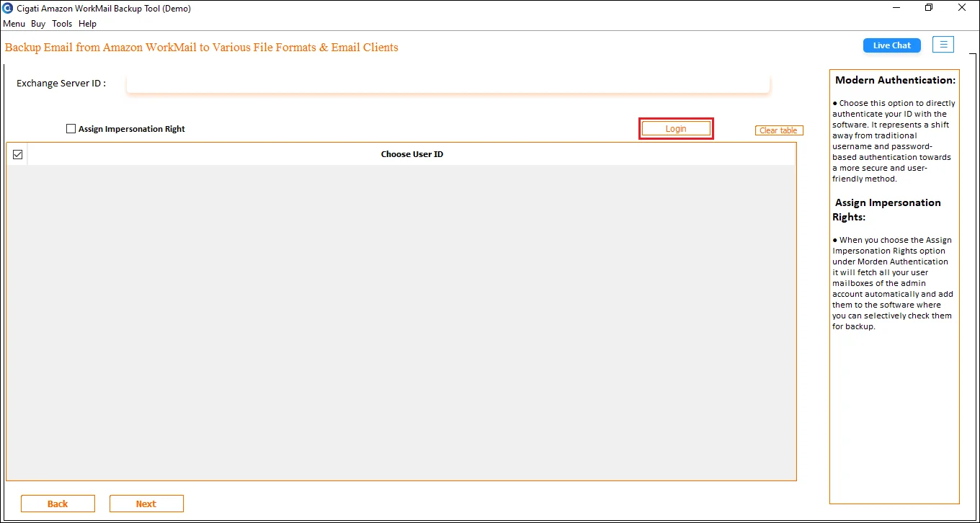Proceed with the Next button
Viewport: 980px width, 523px height.
[x=146, y=504]
